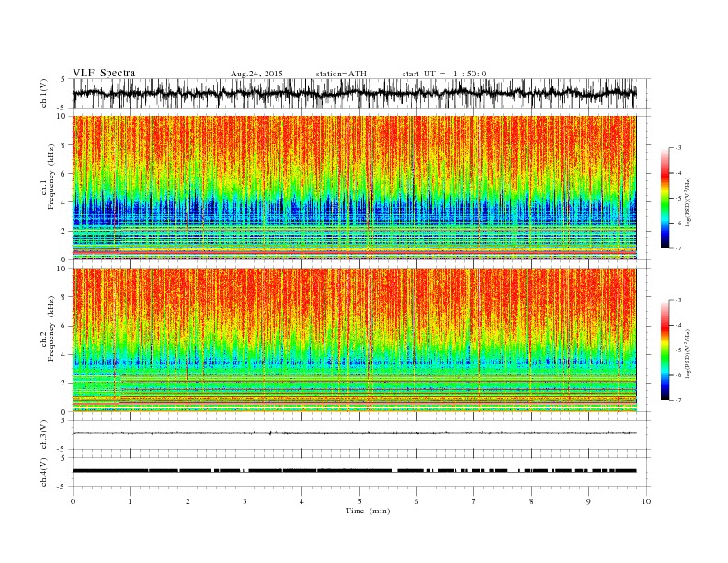Click time axis tick label "7"
This screenshot has width=728, height=563.
click(x=473, y=501)
